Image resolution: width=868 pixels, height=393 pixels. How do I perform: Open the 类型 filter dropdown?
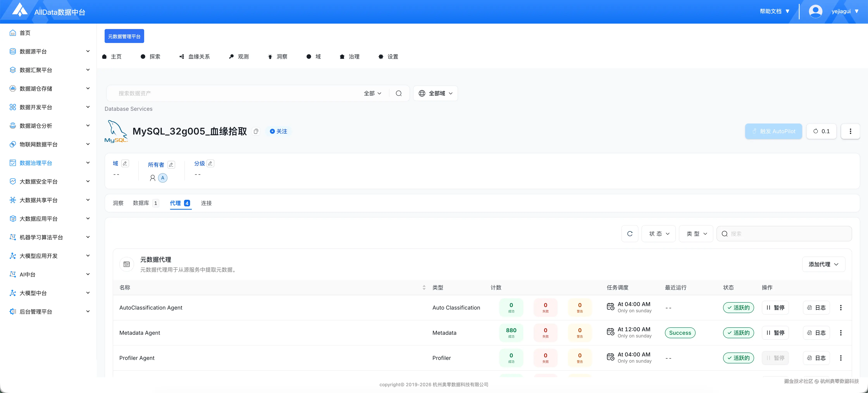[x=696, y=234]
